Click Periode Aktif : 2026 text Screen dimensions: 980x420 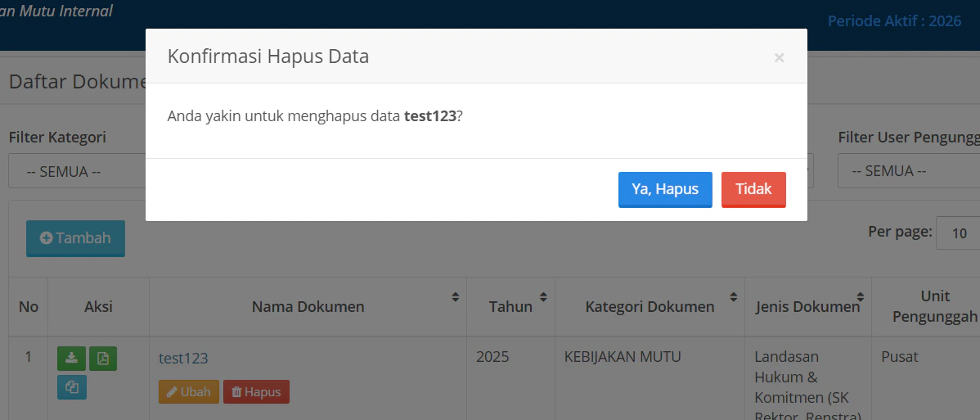[894, 20]
